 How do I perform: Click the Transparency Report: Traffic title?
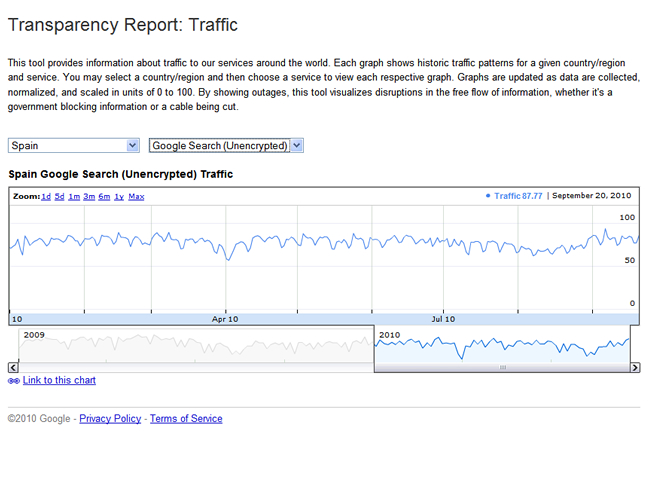click(x=123, y=25)
